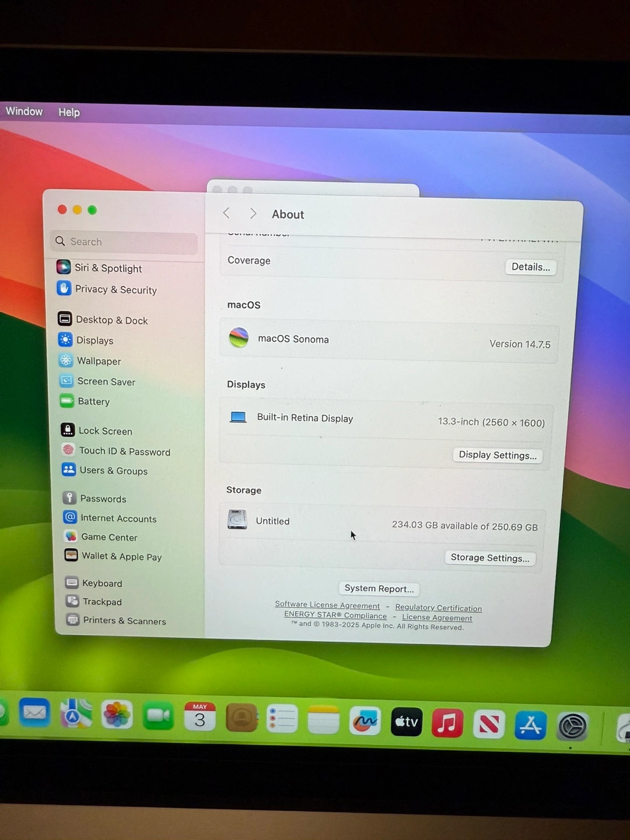Select the Lock Screen icon
Viewport: 630px width, 840px height.
(68, 430)
